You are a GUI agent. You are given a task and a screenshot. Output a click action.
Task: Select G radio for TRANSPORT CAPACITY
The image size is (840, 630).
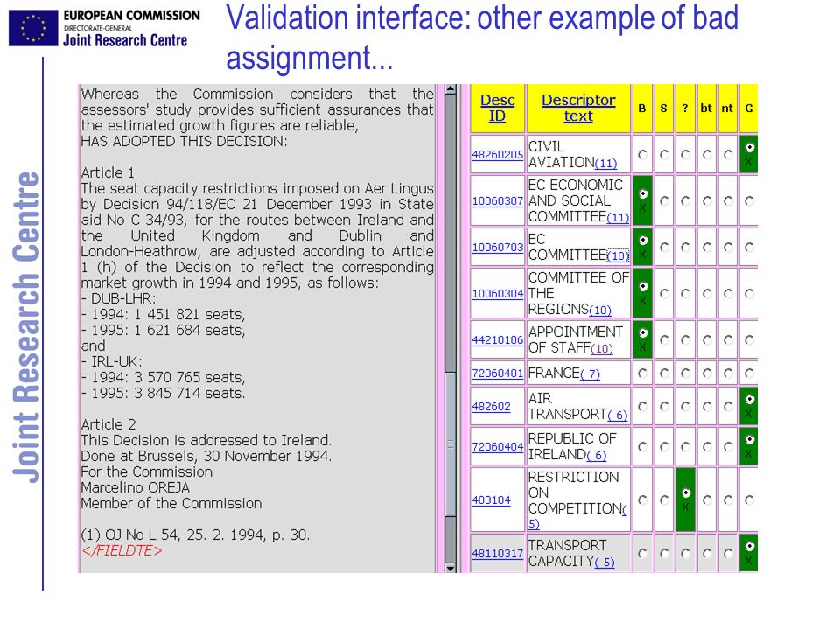coord(750,546)
